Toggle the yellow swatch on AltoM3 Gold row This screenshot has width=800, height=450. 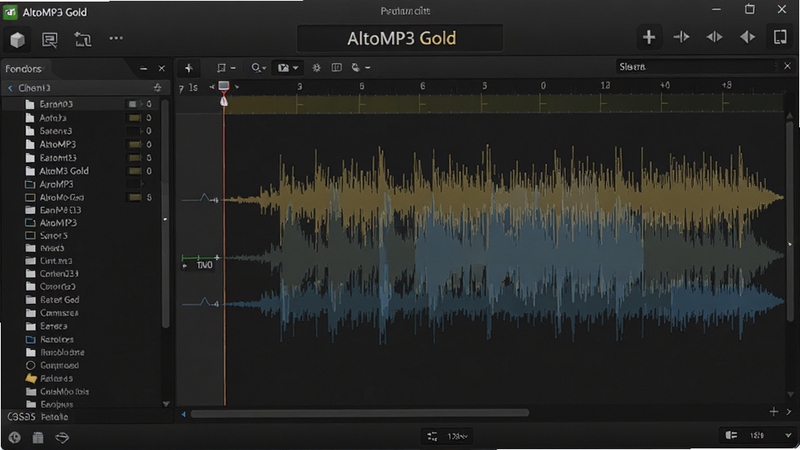tap(134, 171)
